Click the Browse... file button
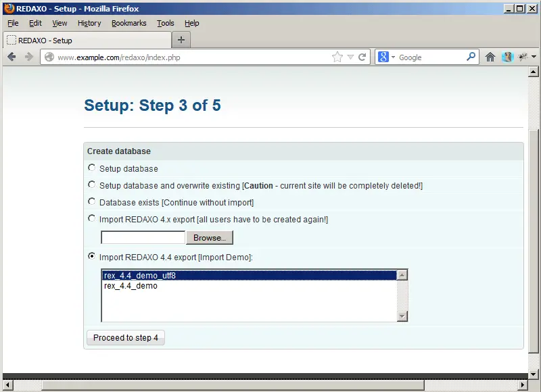The height and width of the screenshot is (392, 541). click(x=210, y=238)
